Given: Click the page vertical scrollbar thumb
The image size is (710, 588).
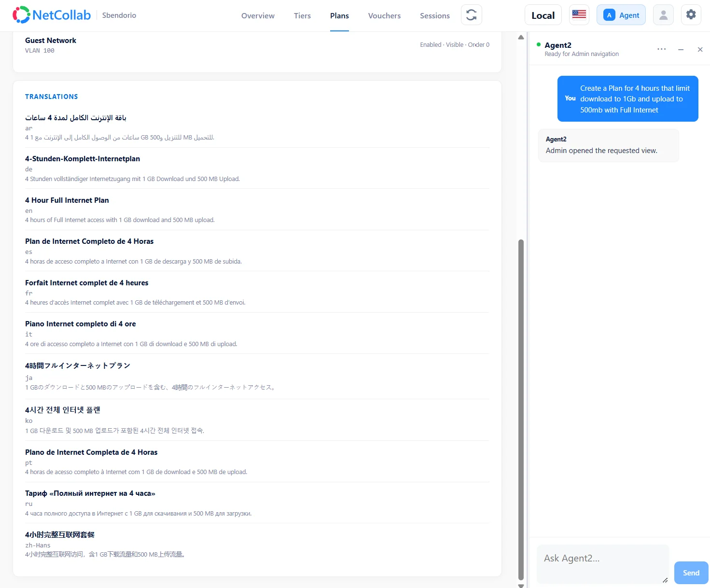Looking at the screenshot, I should pyautogui.click(x=521, y=409).
